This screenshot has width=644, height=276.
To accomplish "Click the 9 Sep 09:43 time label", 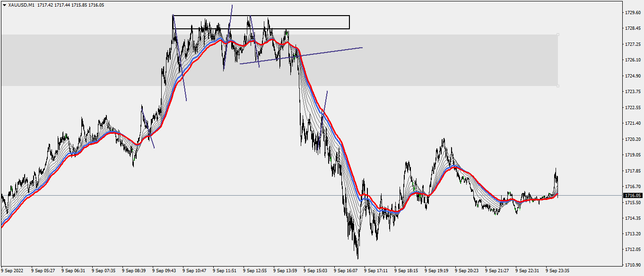I will point(163,271).
